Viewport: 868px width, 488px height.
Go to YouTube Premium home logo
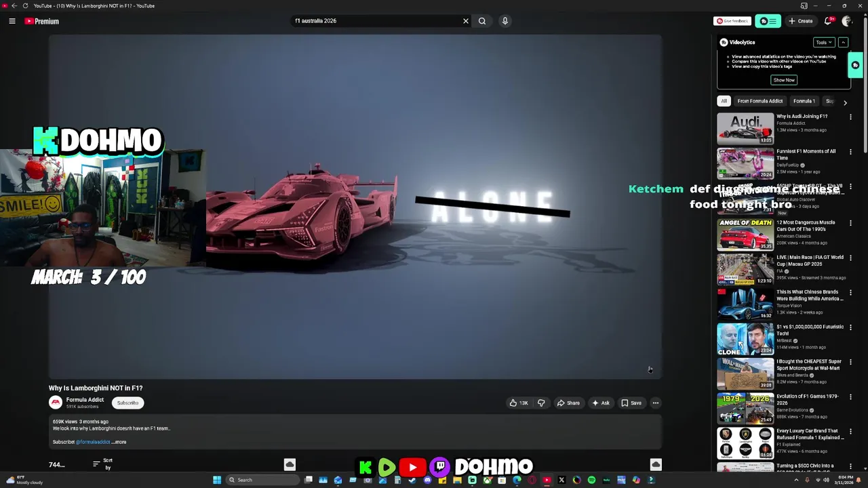42,21
